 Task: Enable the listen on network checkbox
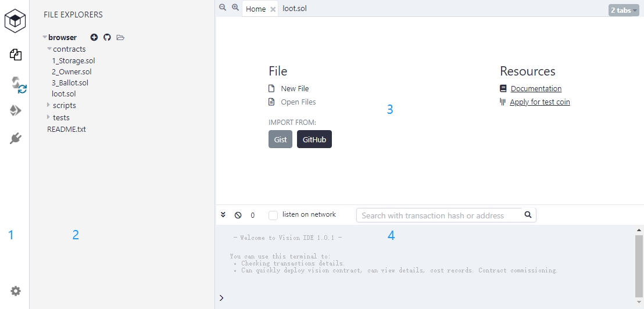[273, 215]
